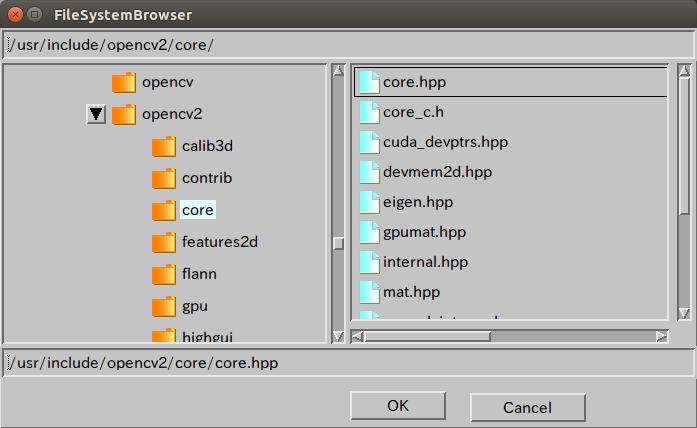Screen dimensions: 697x428
Task: Select gpumat.hpp file name
Action: pos(425,232)
